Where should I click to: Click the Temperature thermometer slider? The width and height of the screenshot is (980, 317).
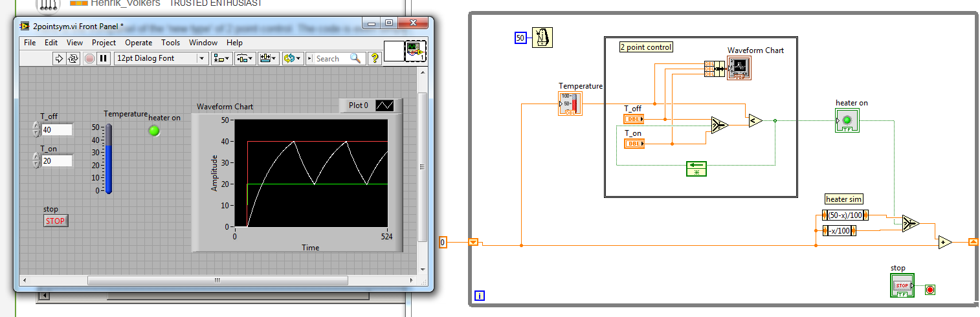[108, 158]
